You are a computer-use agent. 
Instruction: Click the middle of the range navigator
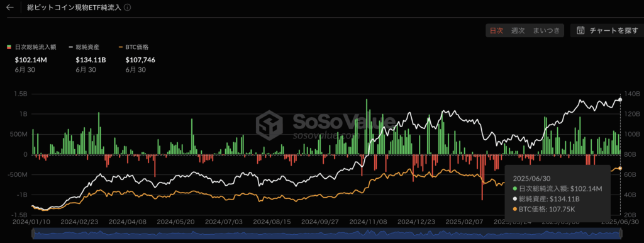[327, 234]
